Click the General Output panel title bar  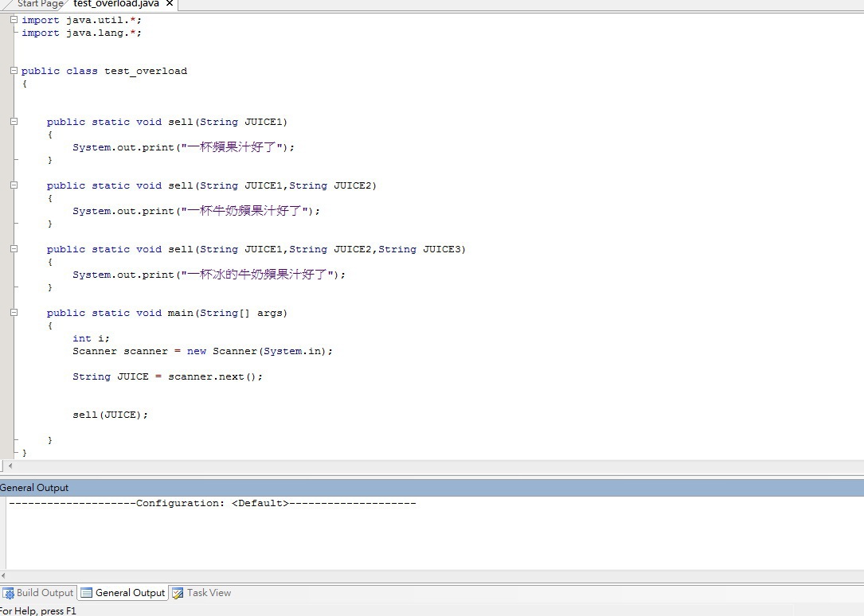click(x=432, y=488)
